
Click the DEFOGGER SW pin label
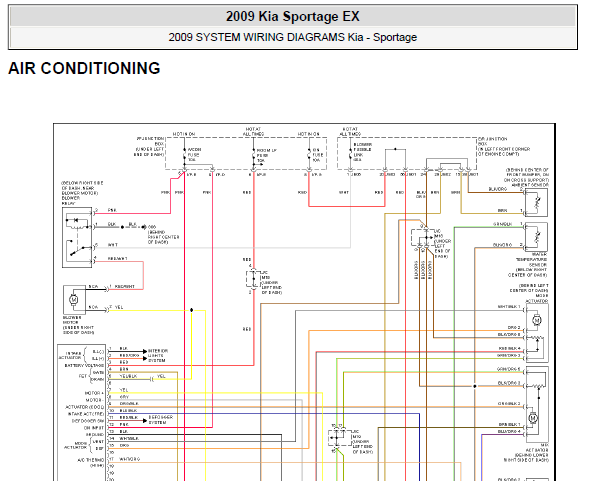pyautogui.click(x=88, y=421)
